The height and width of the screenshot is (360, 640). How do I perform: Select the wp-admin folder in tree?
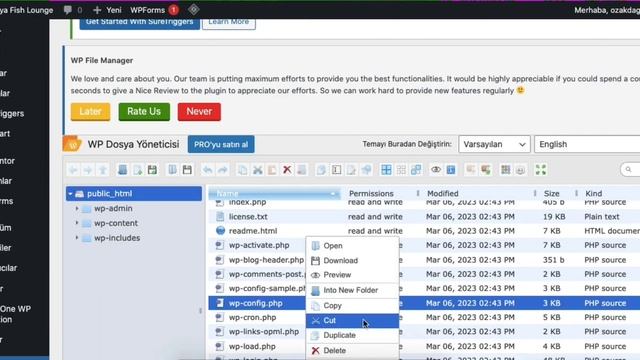coord(113,209)
